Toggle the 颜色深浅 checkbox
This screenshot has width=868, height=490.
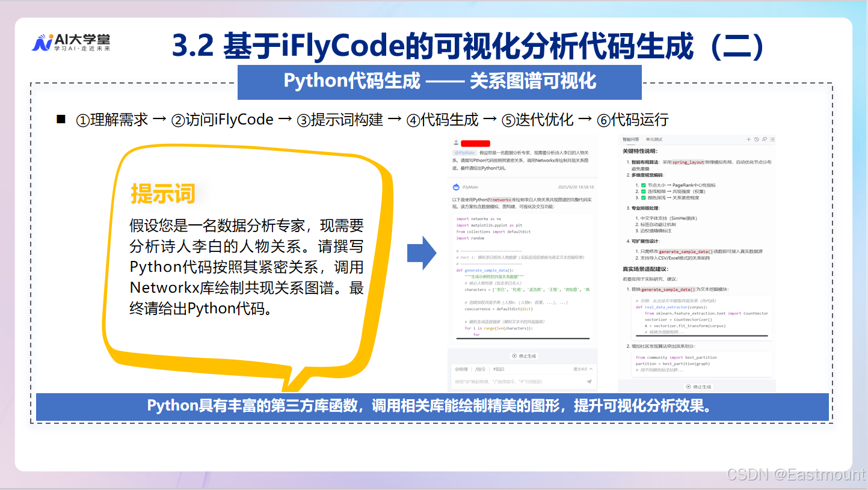[x=644, y=197]
